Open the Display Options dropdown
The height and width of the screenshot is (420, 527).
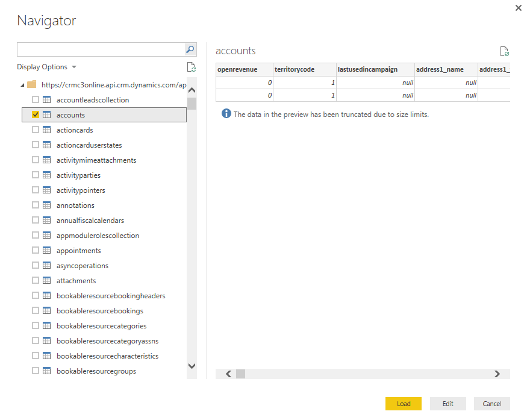click(47, 67)
